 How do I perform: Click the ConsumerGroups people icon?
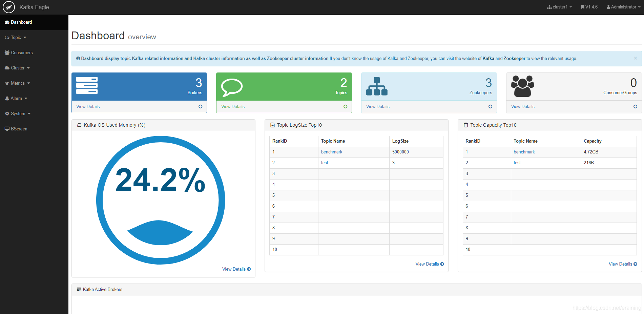tap(522, 86)
